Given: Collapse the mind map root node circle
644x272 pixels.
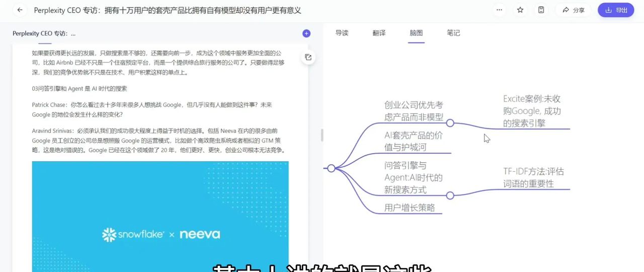Looking at the screenshot, I should (331, 168).
